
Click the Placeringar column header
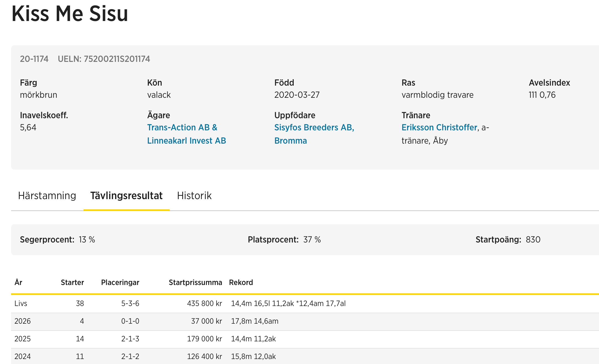(x=120, y=283)
